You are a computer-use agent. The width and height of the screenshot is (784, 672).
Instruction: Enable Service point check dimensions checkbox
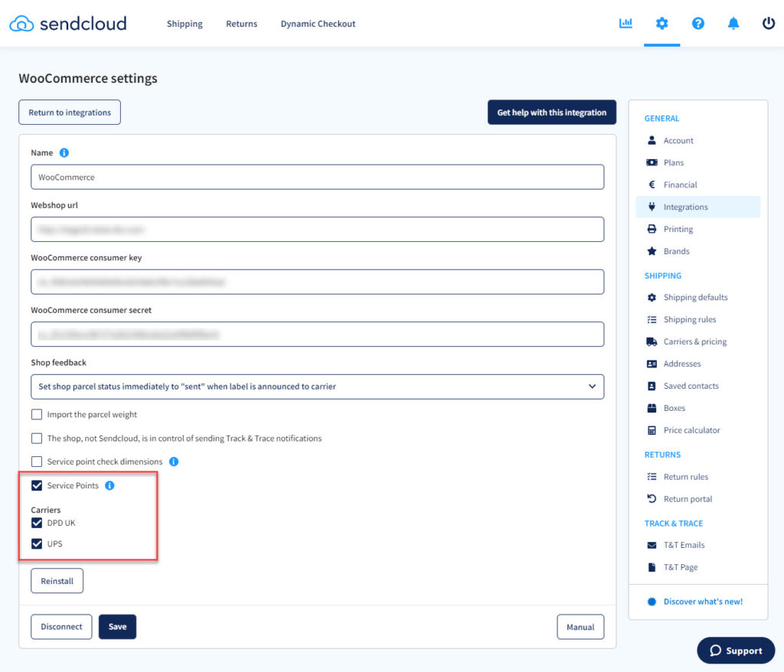[x=37, y=462]
